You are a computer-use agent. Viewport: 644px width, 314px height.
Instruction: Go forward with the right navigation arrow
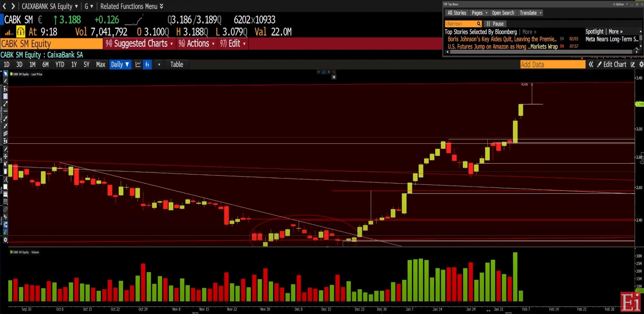tap(13, 6)
